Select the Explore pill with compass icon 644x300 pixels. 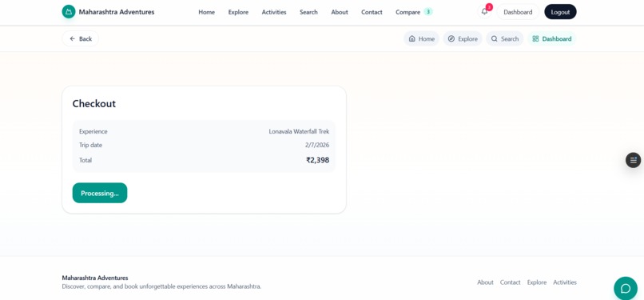[x=463, y=38]
